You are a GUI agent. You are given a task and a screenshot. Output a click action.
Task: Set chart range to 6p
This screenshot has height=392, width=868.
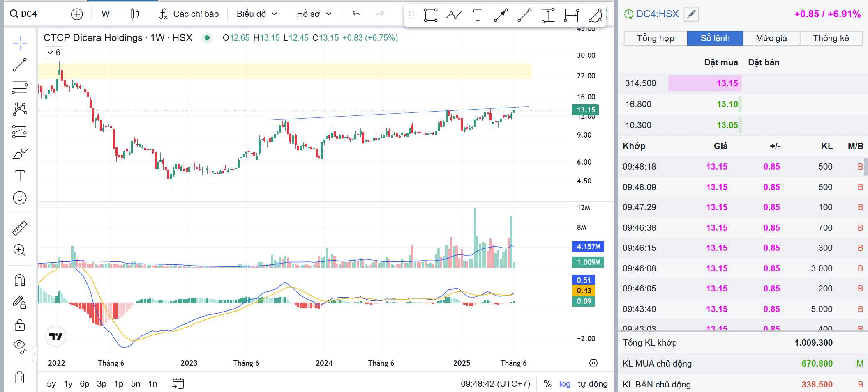(x=85, y=384)
